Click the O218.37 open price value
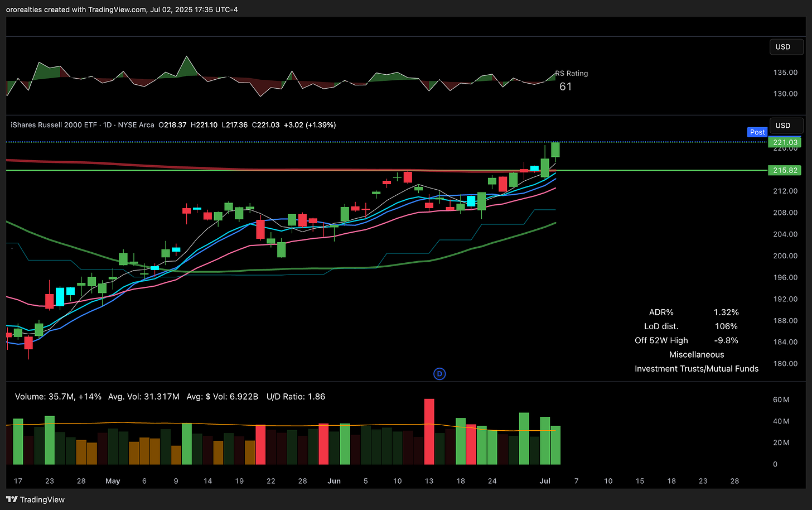The height and width of the screenshot is (510, 812). [172, 125]
